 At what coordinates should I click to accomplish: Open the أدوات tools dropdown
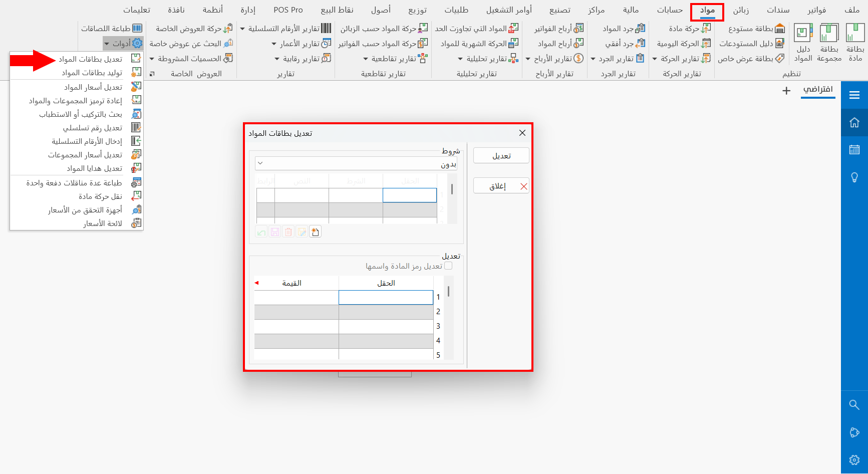pos(123,43)
